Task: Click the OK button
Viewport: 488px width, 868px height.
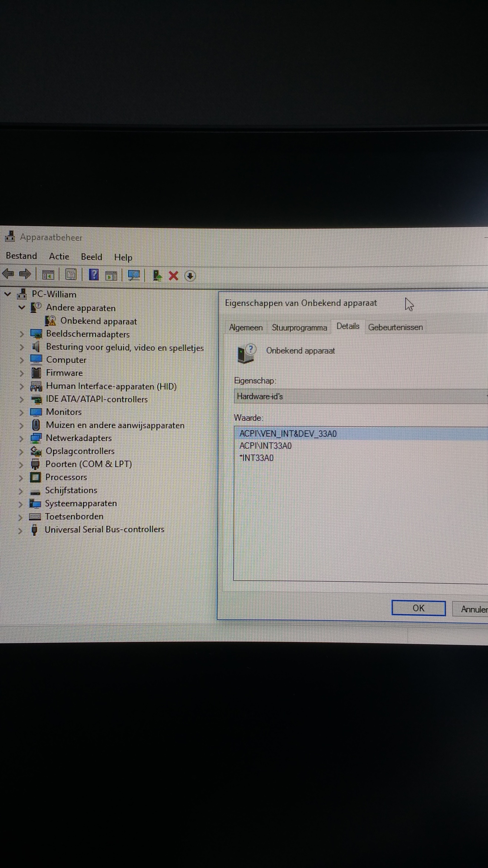Action: coord(418,608)
